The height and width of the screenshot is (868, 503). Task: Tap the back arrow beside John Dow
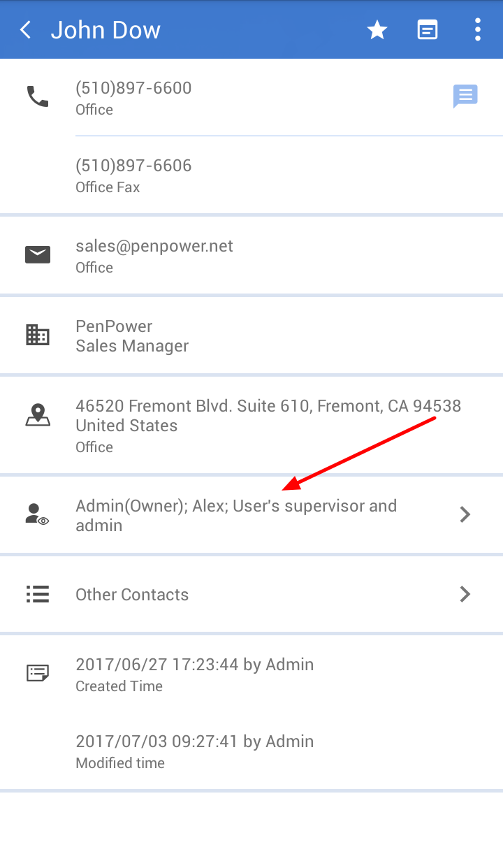pyautogui.click(x=26, y=30)
